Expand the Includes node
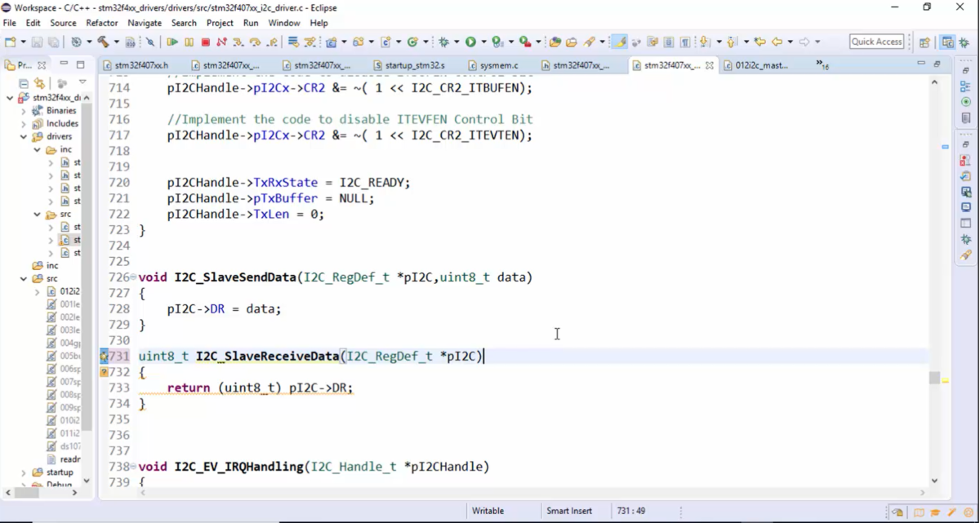The height and width of the screenshot is (523, 980). coord(24,123)
